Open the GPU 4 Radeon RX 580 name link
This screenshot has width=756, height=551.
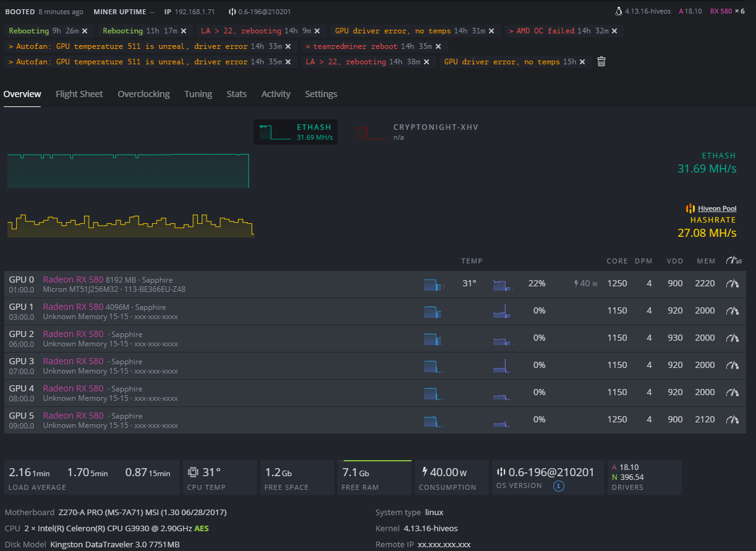(73, 388)
